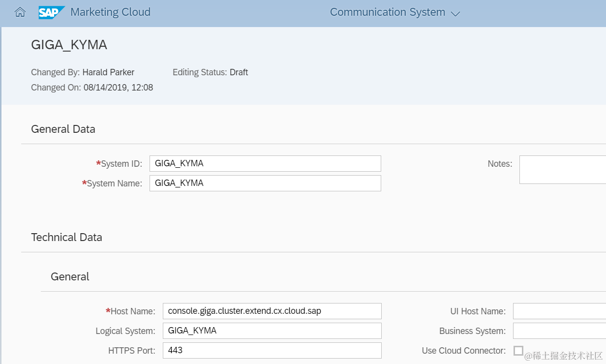Image resolution: width=606 pixels, height=364 pixels.
Task: Click the Marketing Cloud product title
Action: pos(111,12)
